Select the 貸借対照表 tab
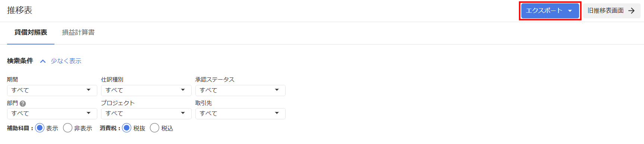Image resolution: width=644 pixels, height=144 pixels. pos(31,33)
